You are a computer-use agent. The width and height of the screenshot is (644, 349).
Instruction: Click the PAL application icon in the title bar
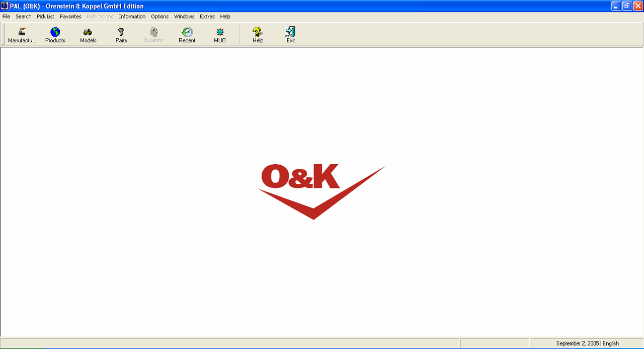[x=5, y=6]
